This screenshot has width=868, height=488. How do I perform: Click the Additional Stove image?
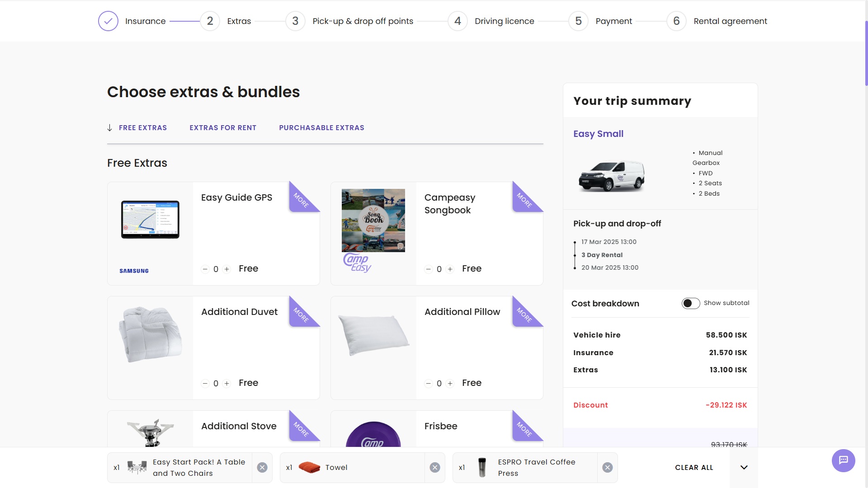point(150,432)
